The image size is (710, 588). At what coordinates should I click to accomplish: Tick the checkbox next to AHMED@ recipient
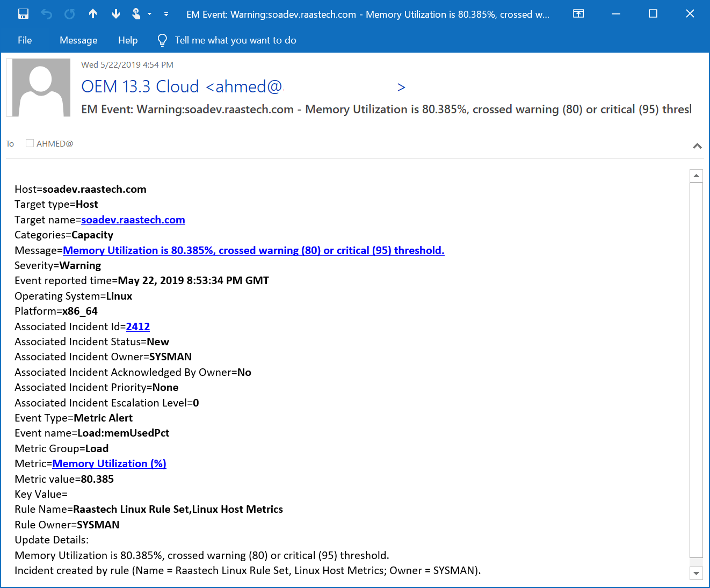click(30, 143)
